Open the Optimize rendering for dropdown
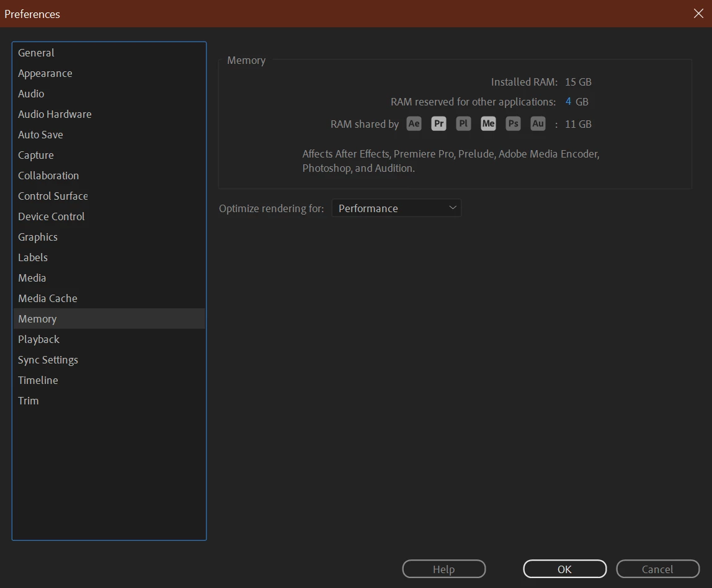The width and height of the screenshot is (712, 588). click(396, 208)
